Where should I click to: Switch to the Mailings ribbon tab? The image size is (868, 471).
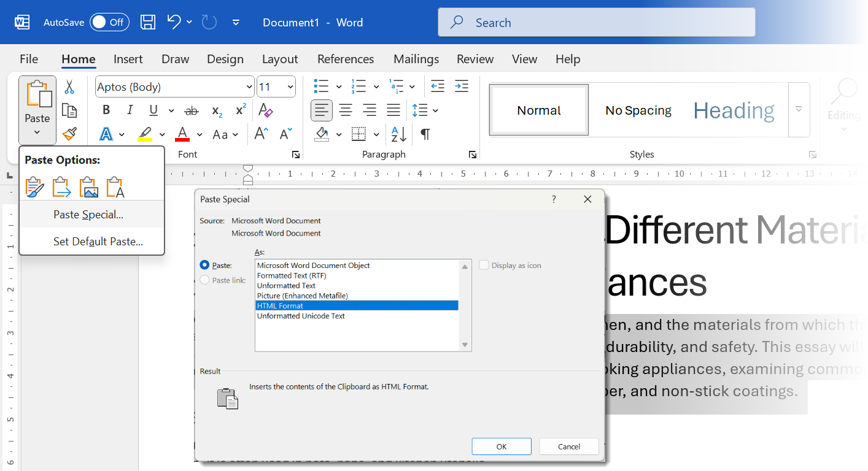416,59
